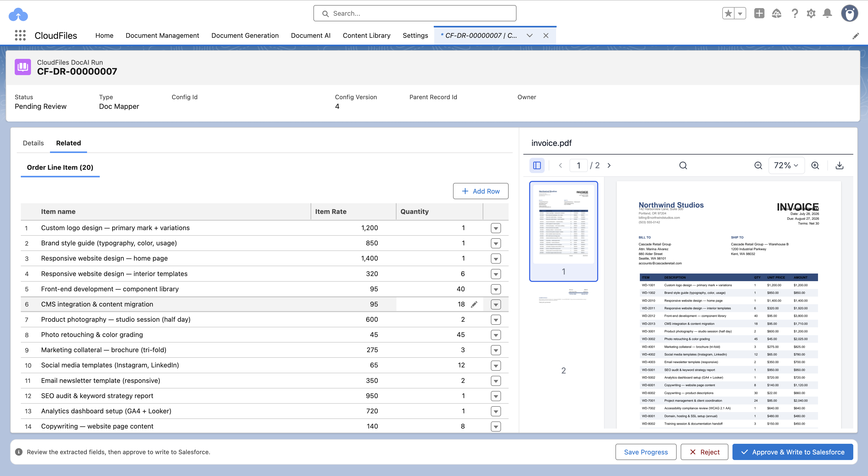Zoom in the PDF viewer
The image size is (868, 476).
pyautogui.click(x=815, y=165)
